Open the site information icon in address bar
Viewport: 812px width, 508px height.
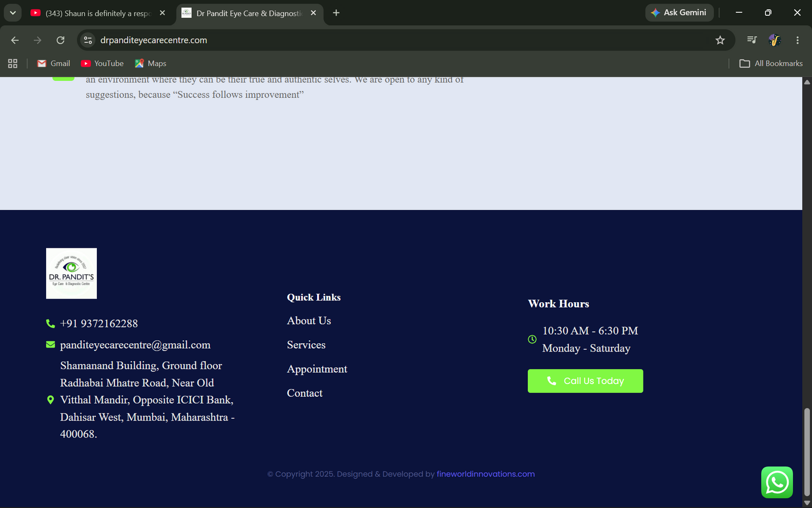(x=88, y=40)
